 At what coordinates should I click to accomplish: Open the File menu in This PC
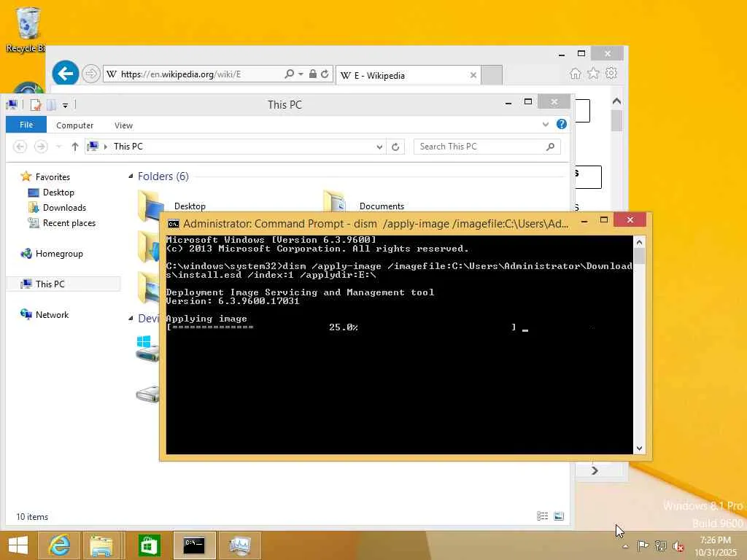26,125
